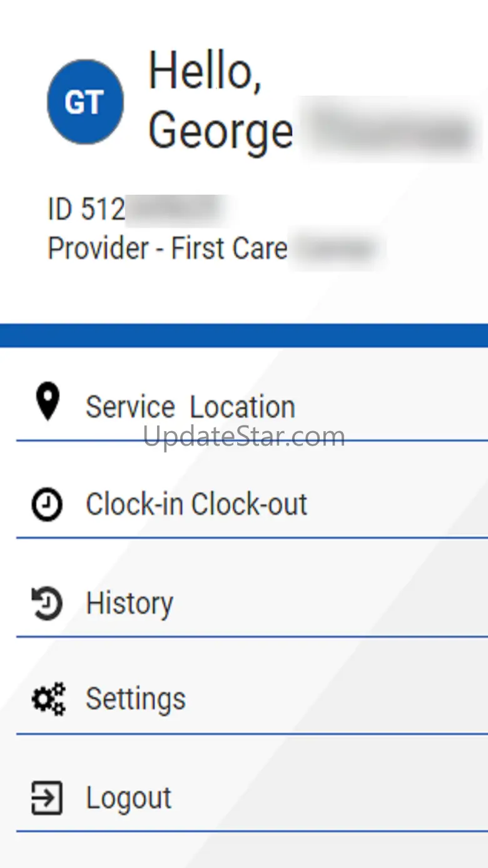Click the name "George" in the header
This screenshot has height=868, width=488.
pos(220,131)
